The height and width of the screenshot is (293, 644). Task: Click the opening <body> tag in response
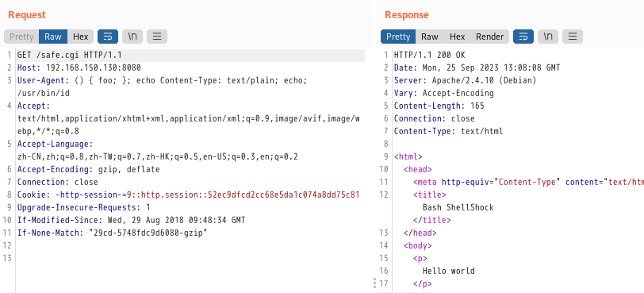pos(418,245)
